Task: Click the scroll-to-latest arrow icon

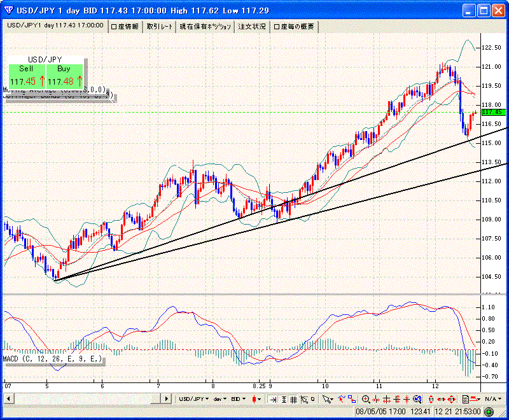Action: click(x=273, y=399)
